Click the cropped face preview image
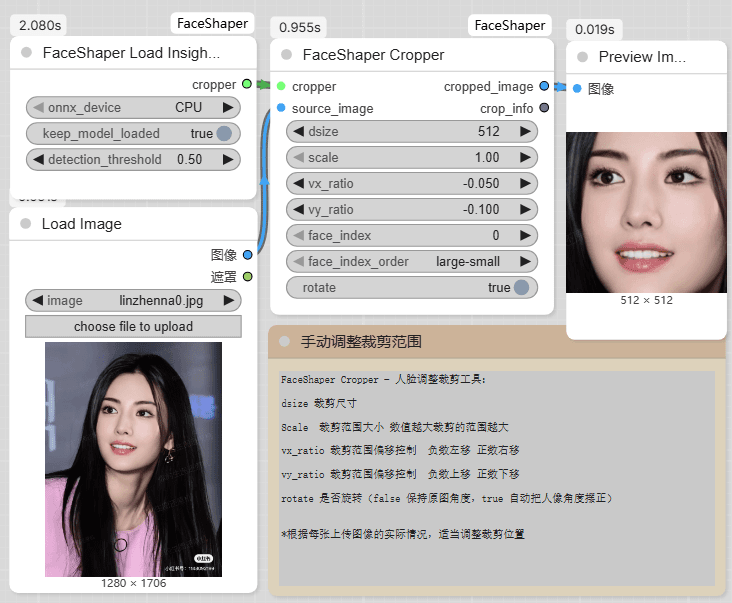Image resolution: width=732 pixels, height=603 pixels. (645, 212)
